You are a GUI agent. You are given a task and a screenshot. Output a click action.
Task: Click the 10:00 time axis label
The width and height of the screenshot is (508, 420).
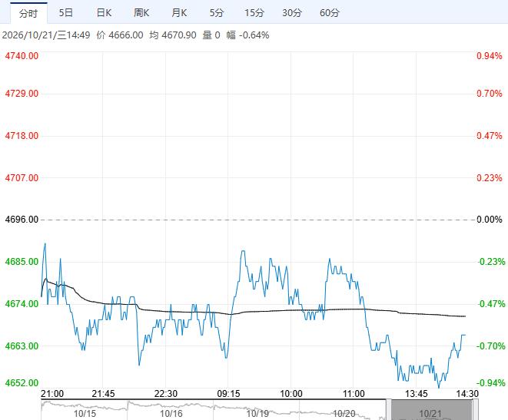[x=291, y=394]
